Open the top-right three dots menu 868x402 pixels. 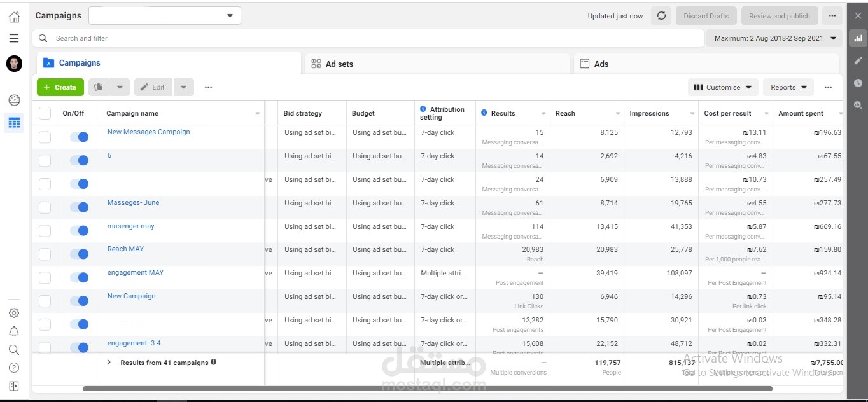[x=832, y=16]
